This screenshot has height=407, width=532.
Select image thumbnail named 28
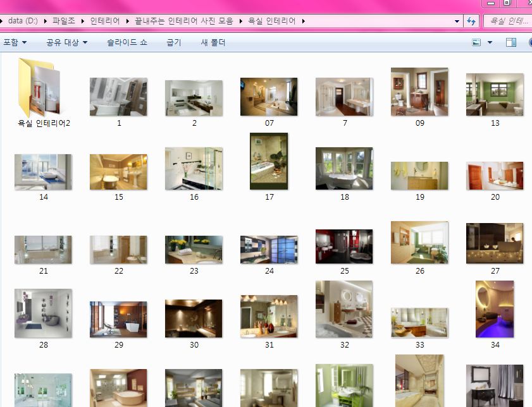(43, 313)
